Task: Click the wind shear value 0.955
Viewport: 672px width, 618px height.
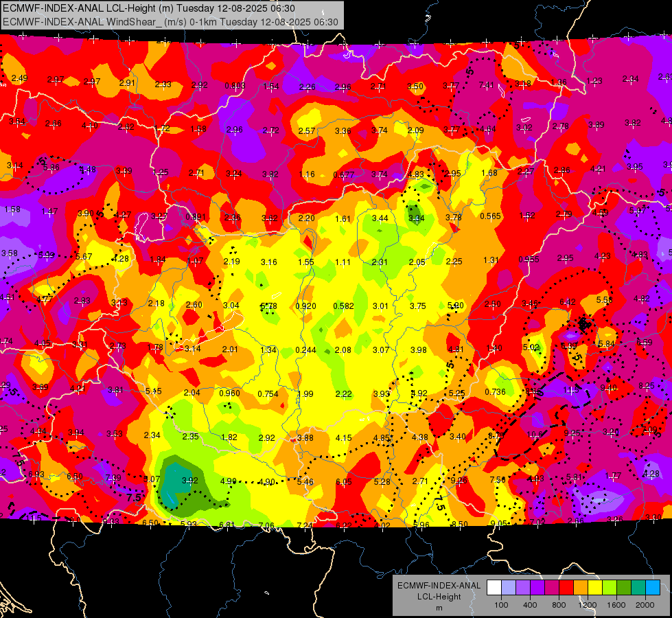Action: [529, 260]
